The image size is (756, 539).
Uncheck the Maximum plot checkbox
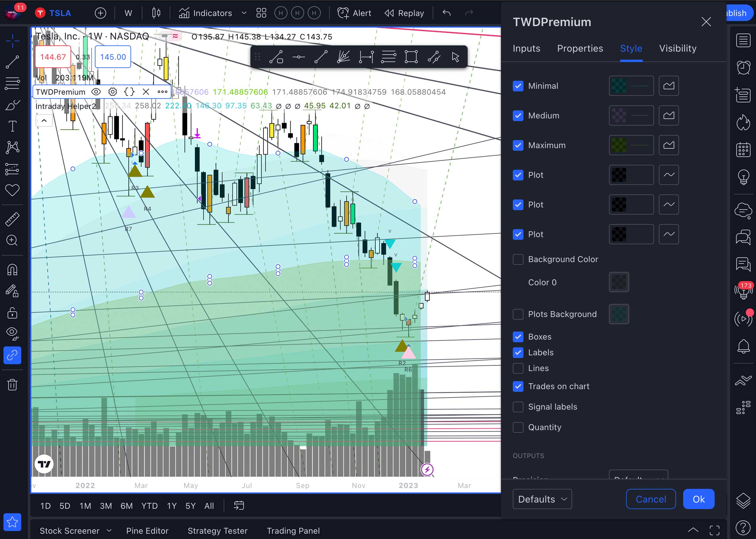click(518, 145)
